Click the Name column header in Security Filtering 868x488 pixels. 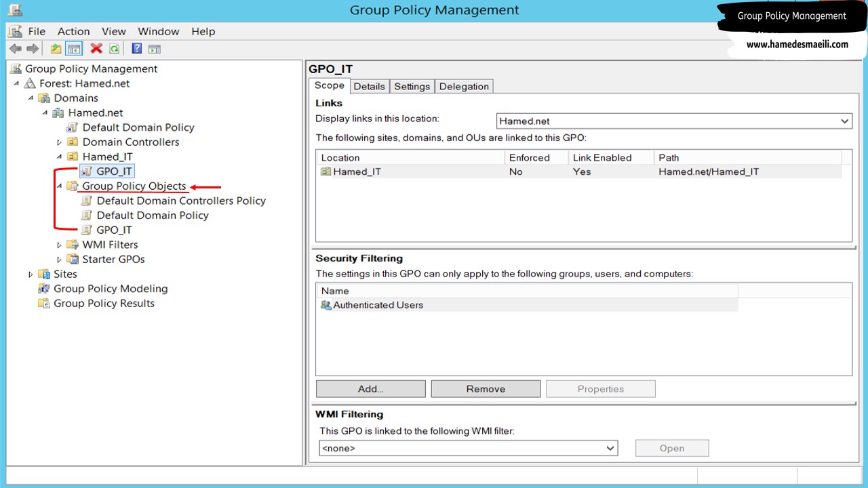tap(527, 291)
